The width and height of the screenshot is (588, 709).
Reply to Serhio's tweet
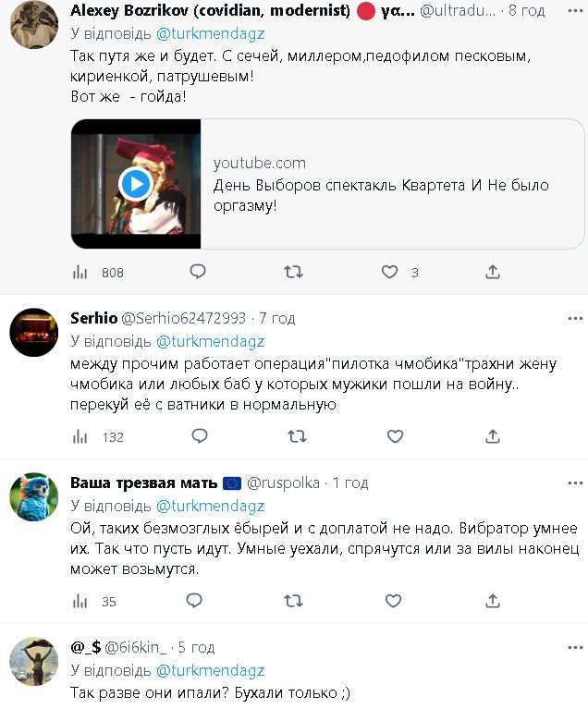(197, 436)
